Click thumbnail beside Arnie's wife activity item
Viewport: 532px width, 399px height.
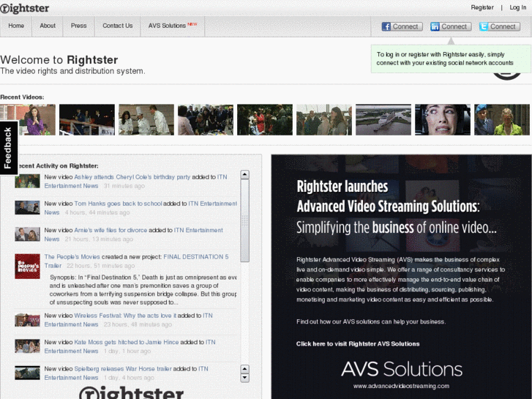28,234
